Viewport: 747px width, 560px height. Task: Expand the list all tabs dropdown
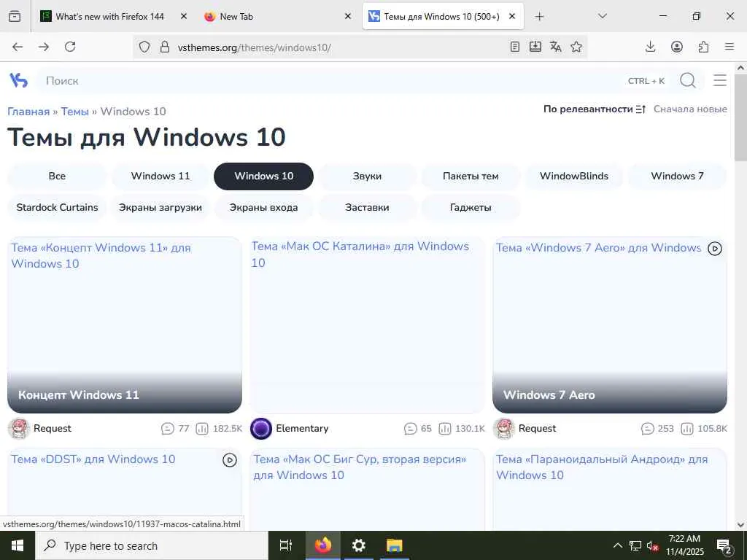(x=602, y=16)
